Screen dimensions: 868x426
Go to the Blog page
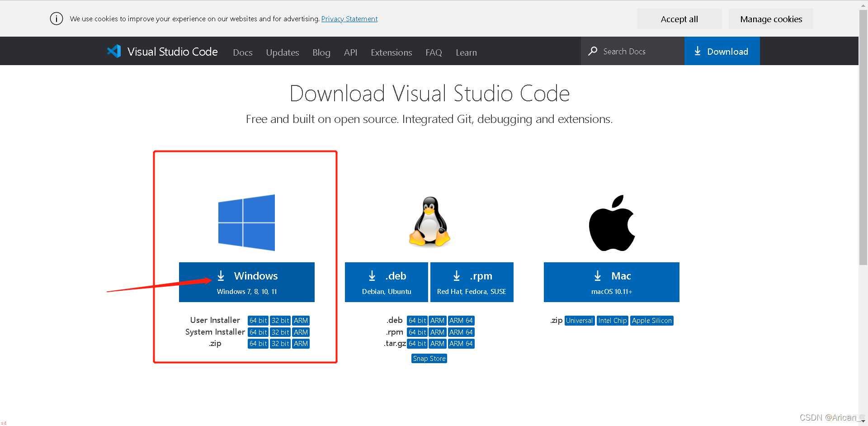pyautogui.click(x=321, y=52)
